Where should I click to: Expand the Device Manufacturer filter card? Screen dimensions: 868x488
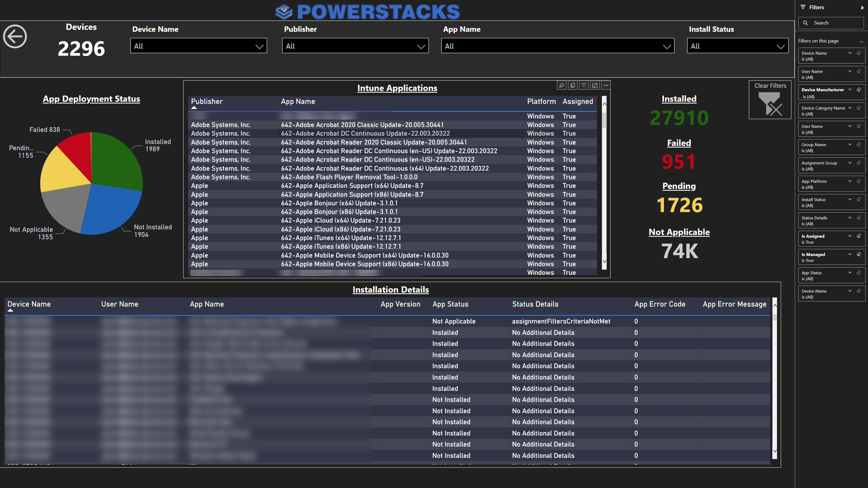pos(850,90)
